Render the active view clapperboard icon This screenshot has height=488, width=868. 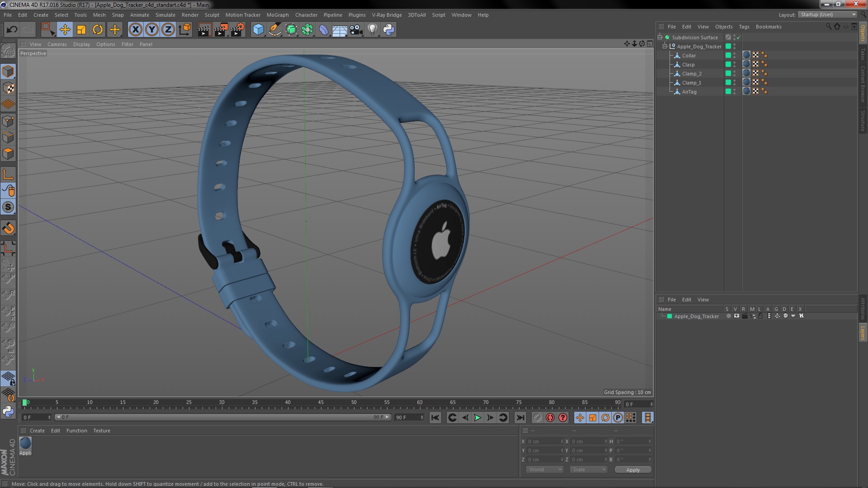204,30
